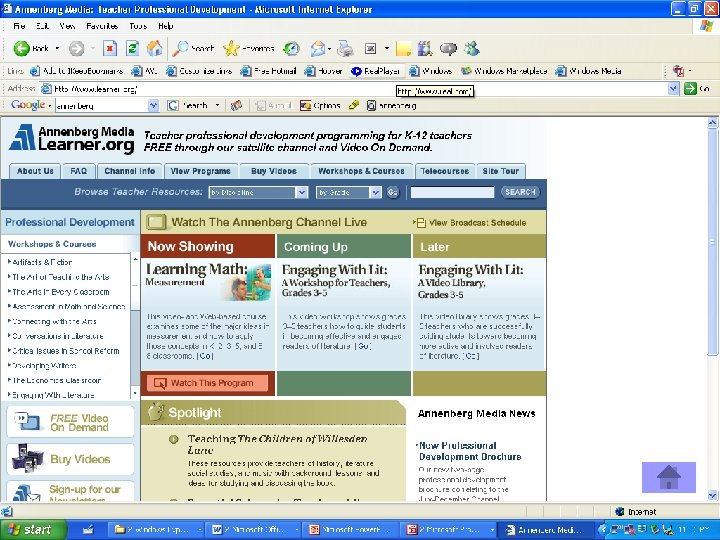
Task: Click the page vertical scrollbar down arrow
Action: pyautogui.click(x=712, y=495)
